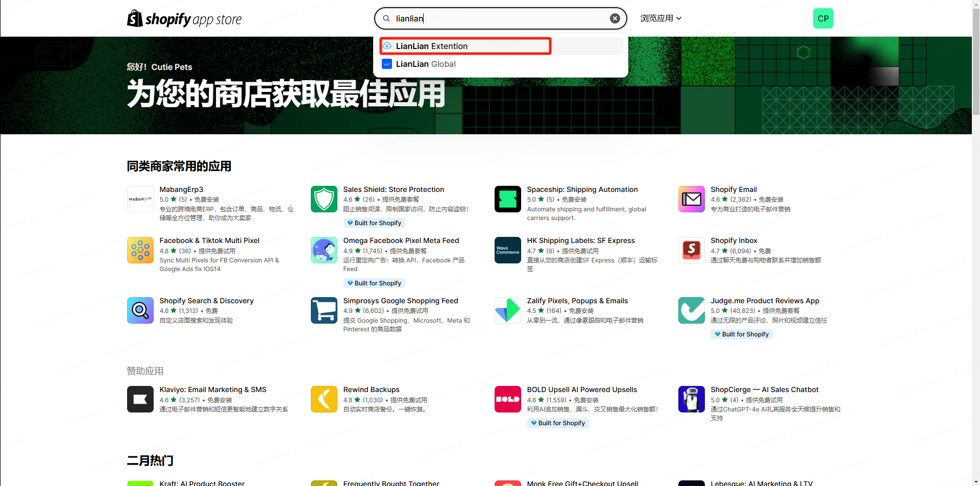The width and height of the screenshot is (980, 486).
Task: Click Built for Shopify badge under Judge.me
Action: [x=742, y=334]
